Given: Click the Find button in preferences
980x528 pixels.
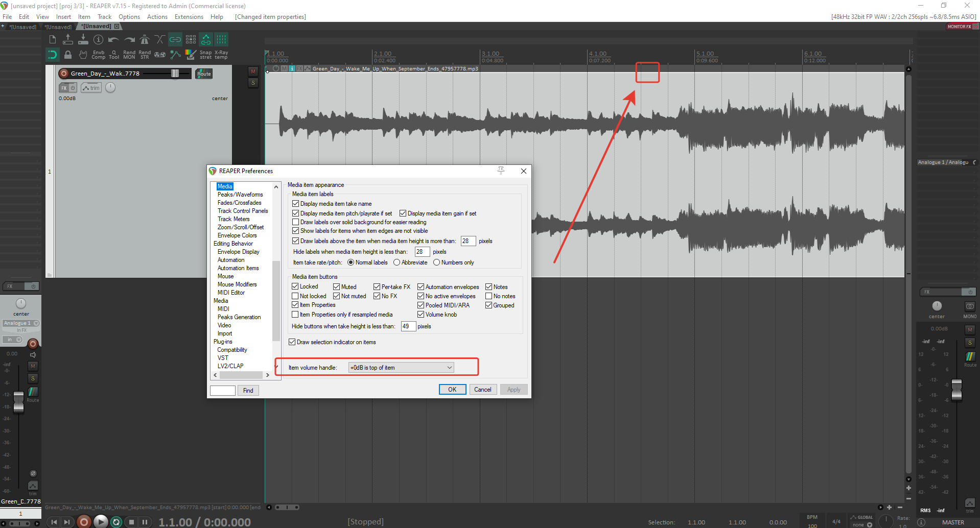Looking at the screenshot, I should click(x=248, y=391).
